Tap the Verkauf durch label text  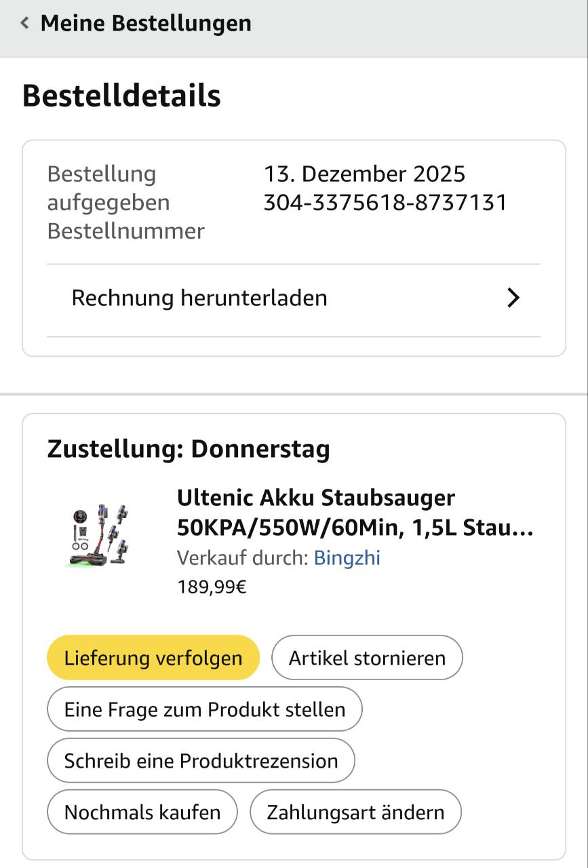[242, 558]
